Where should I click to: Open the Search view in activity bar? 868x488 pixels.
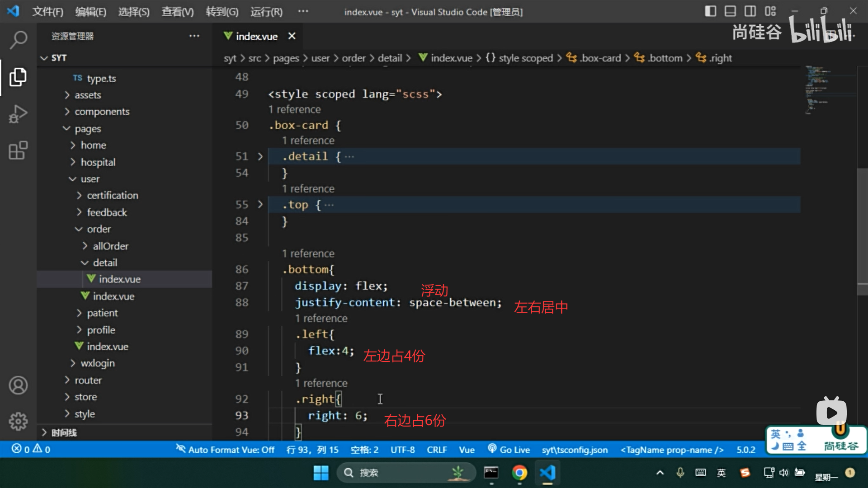[18, 40]
